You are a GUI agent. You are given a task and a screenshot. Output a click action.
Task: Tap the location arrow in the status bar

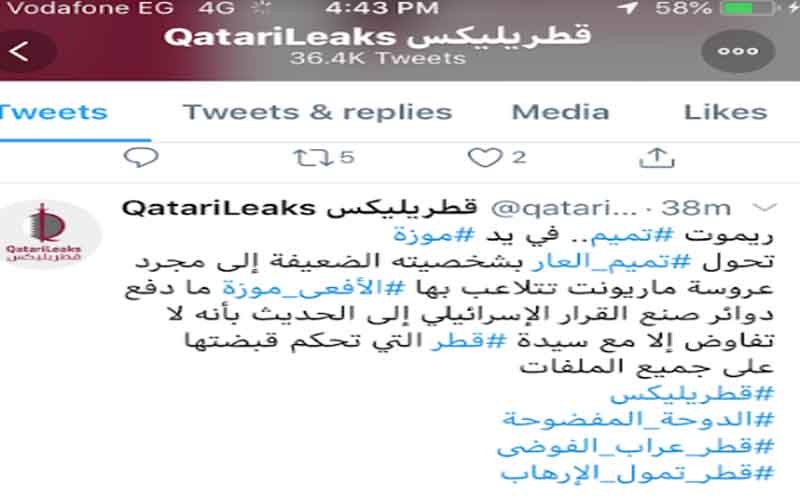click(x=629, y=8)
